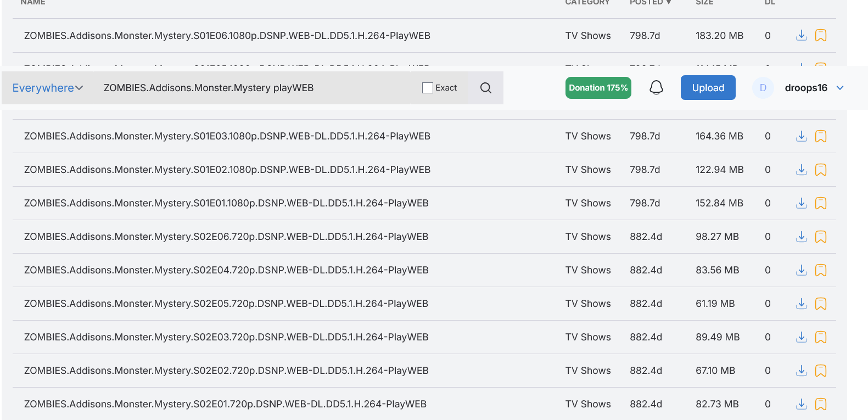Viewport: 868px width, 420px height.
Task: Download the S01E06 1080p release
Action: [801, 36]
